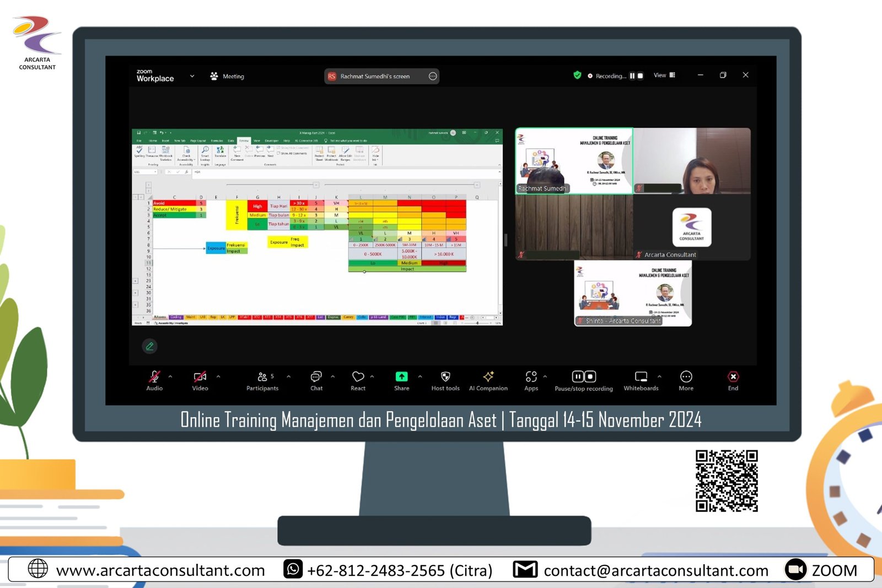Open the View layout menu
Image resolution: width=882 pixels, height=588 pixels.
coord(664,75)
